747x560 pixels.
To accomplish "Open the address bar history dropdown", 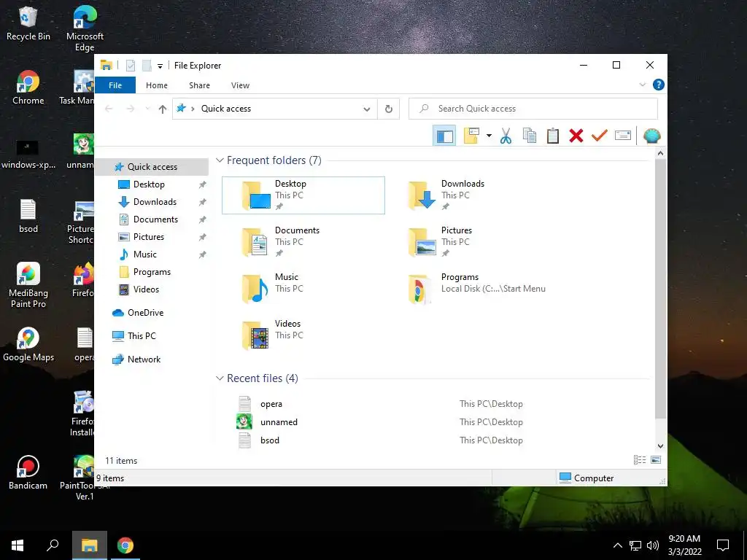I will pyautogui.click(x=367, y=109).
